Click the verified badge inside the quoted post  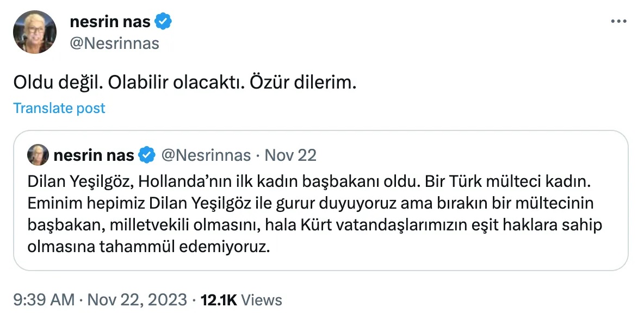click(x=146, y=156)
